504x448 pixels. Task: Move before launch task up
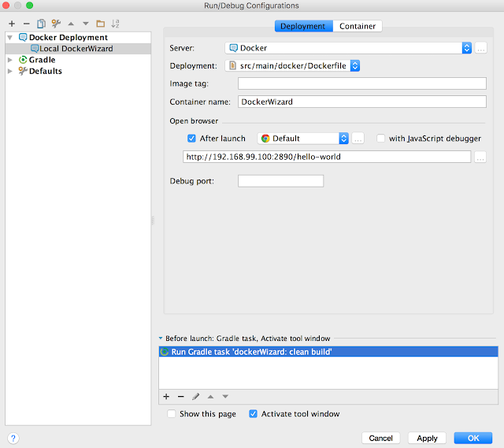(x=210, y=397)
